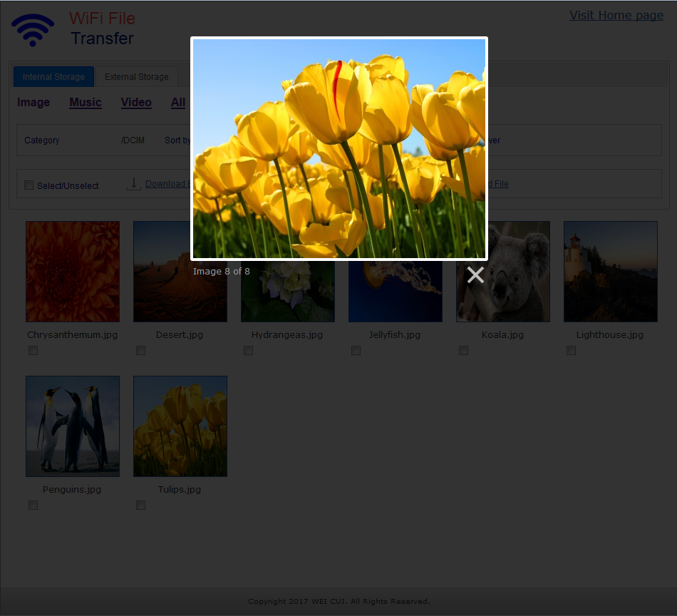Open the Chrysanthemum thumbnail
677x616 pixels.
point(73,272)
